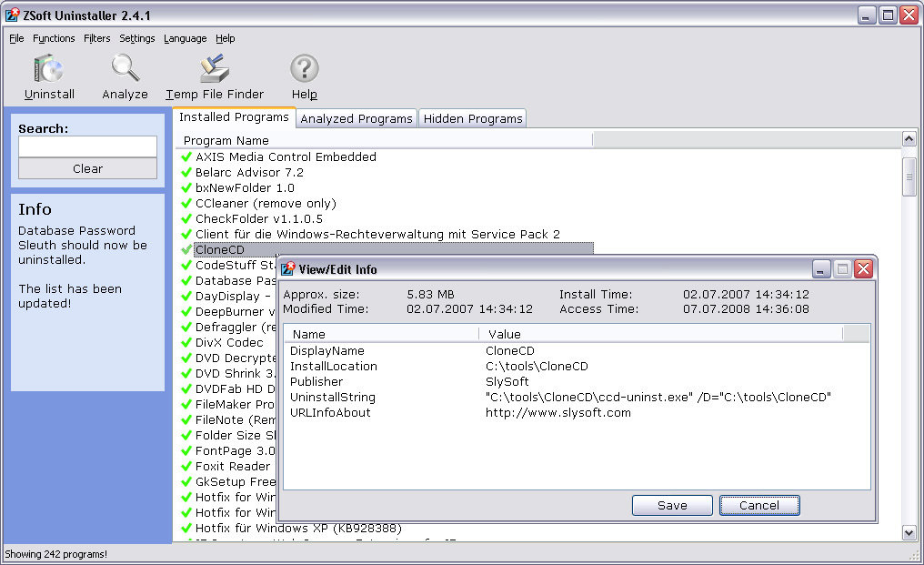The width and height of the screenshot is (924, 565).
Task: Click green checkmark beside DVD Shrink
Action: [186, 373]
